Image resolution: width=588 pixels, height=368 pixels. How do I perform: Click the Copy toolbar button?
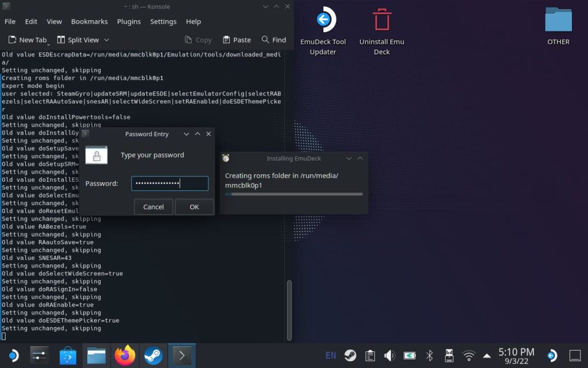198,40
